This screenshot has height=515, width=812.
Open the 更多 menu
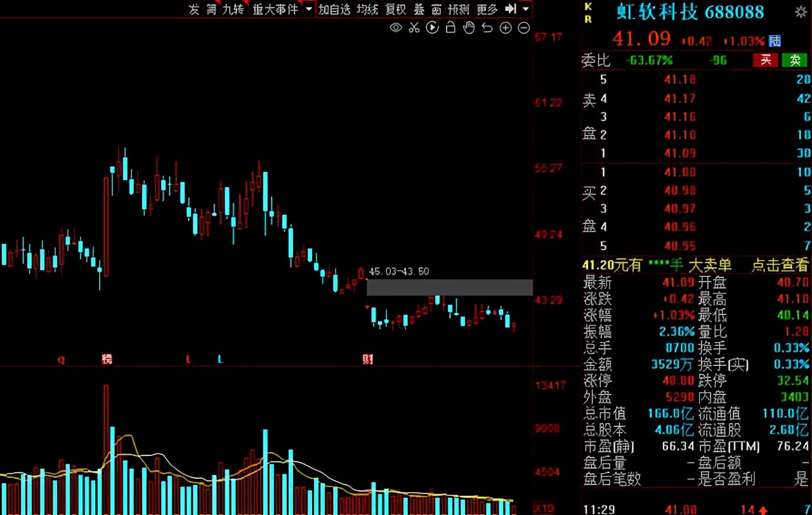tap(487, 9)
